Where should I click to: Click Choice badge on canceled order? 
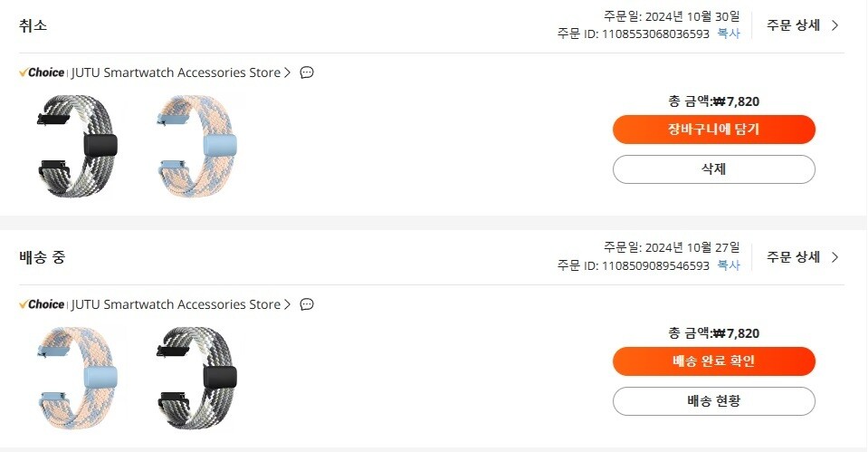(42, 72)
